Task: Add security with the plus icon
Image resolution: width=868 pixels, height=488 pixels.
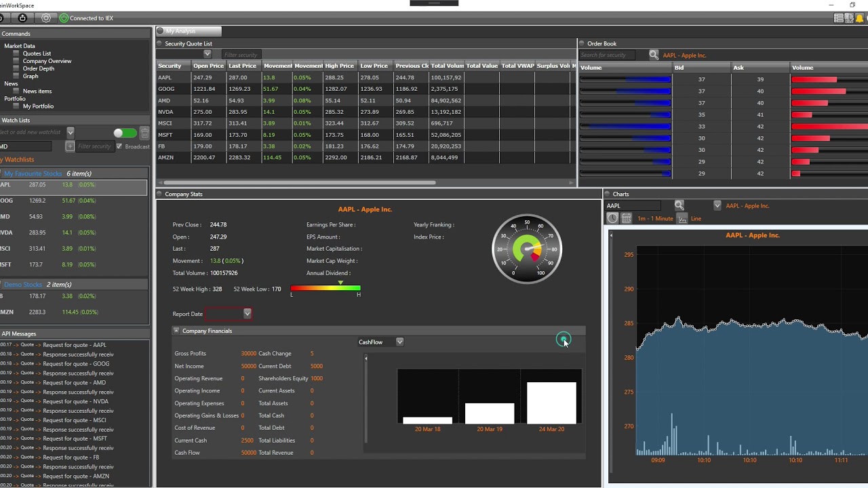Action: click(x=70, y=146)
